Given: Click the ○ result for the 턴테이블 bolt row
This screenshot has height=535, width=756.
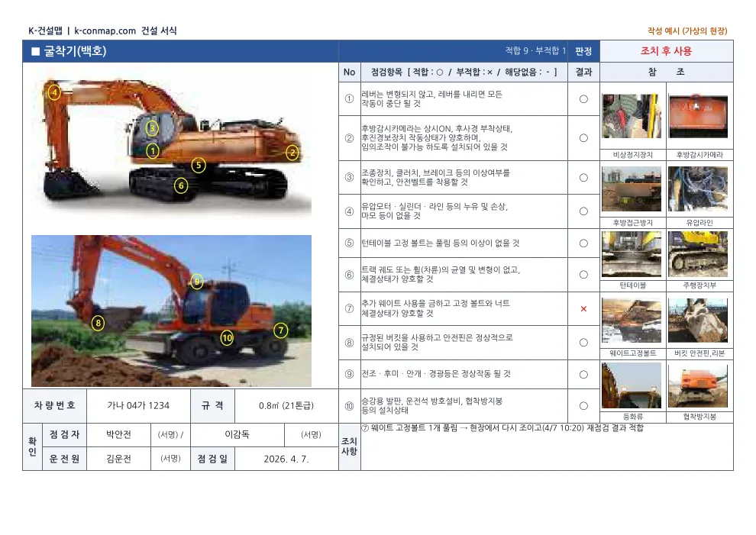Looking at the screenshot, I should tap(583, 243).
